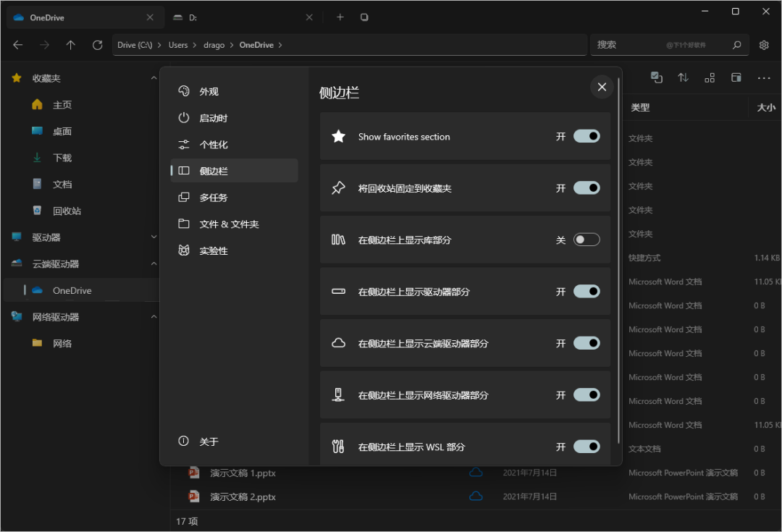Go up one directory with up arrow
Image resolution: width=782 pixels, height=532 pixels.
(x=70, y=45)
